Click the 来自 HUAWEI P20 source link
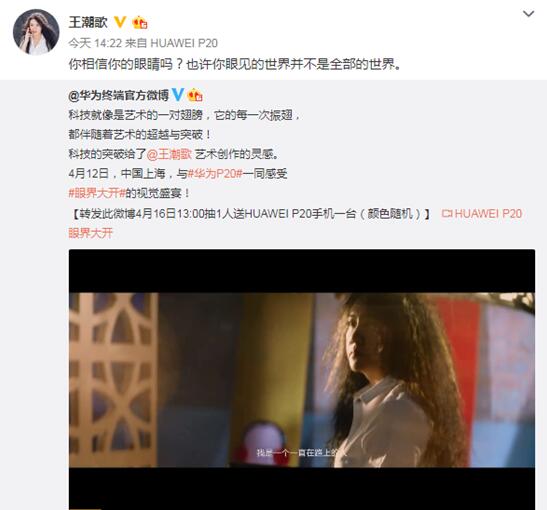 coord(171,43)
